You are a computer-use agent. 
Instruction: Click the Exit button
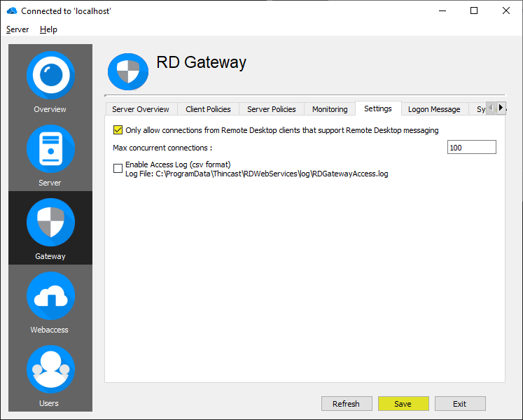[x=459, y=404]
